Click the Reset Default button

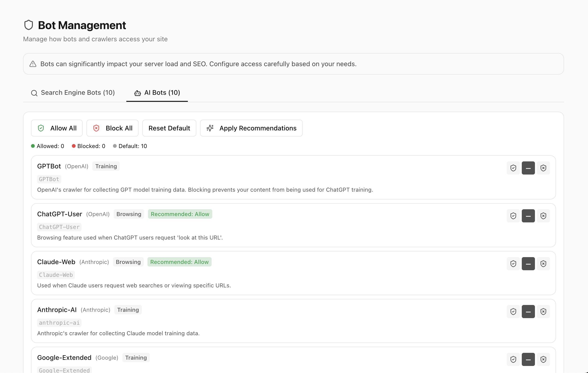point(169,128)
